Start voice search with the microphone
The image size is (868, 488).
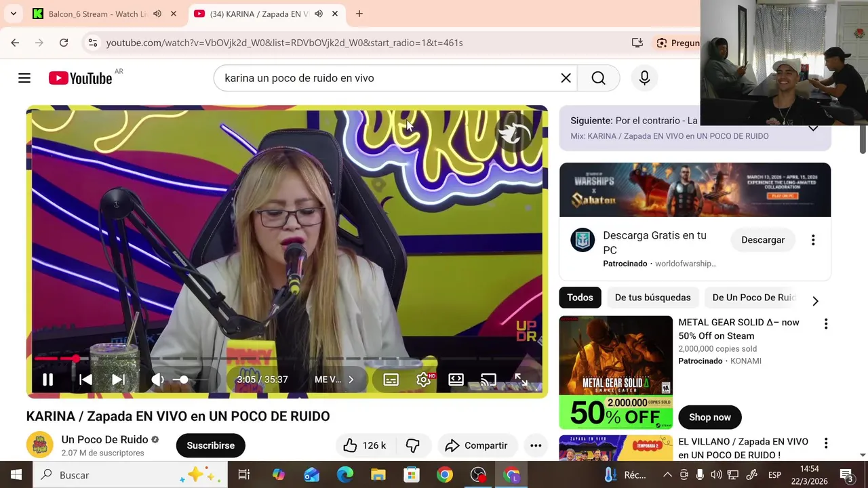pyautogui.click(x=644, y=78)
